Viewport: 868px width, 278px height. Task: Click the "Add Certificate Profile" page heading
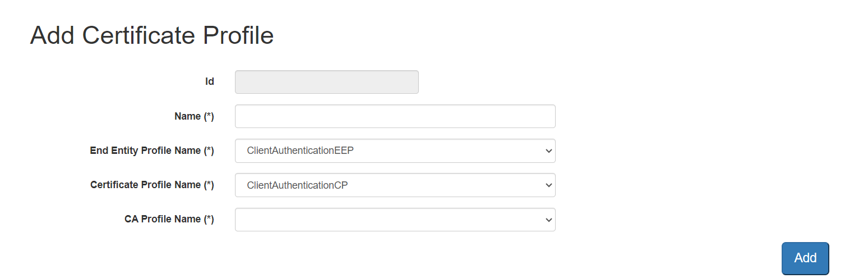coord(152,35)
